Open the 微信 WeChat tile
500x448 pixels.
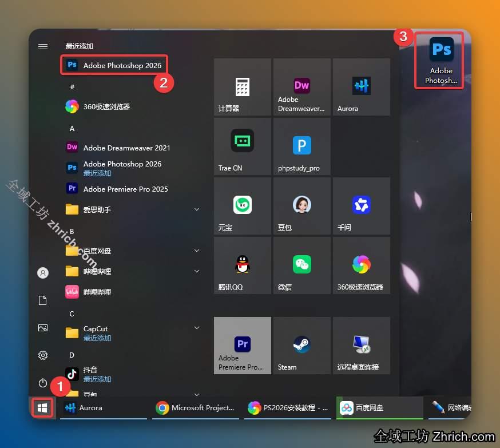coord(301,265)
